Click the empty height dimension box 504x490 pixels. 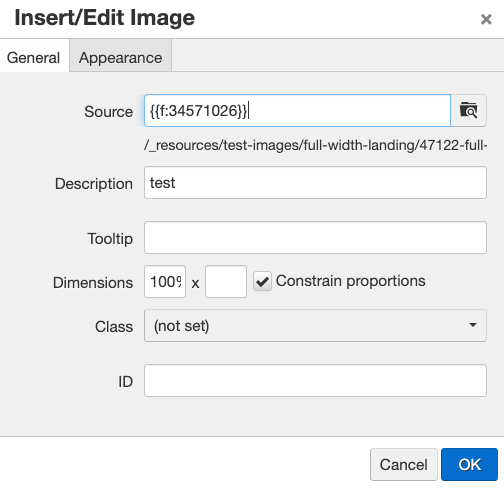pos(226,282)
